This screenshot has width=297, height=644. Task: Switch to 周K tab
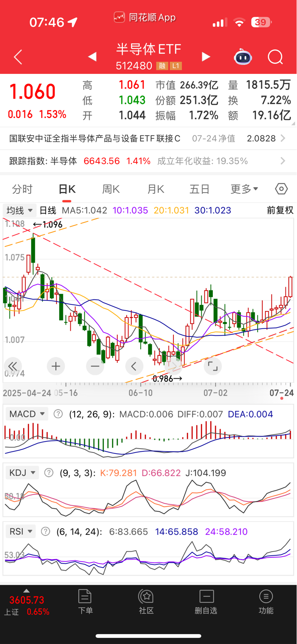(111, 189)
